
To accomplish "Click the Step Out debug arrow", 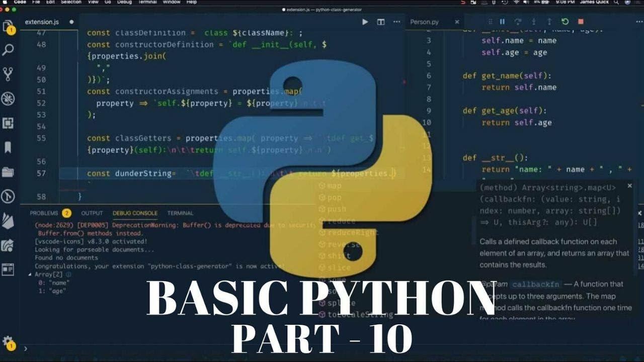I will pyautogui.click(x=549, y=22).
